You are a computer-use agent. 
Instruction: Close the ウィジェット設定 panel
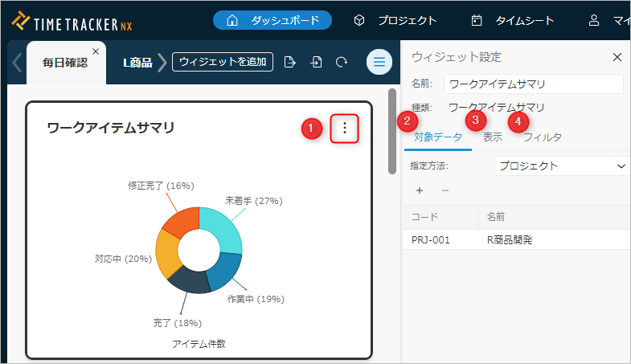617,57
